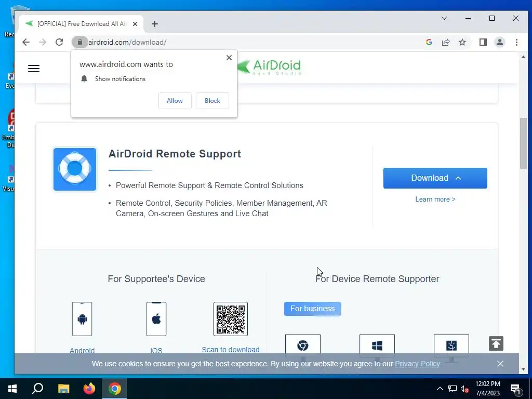Click the AirDroid Remote Support lifebuoy icon
The height and width of the screenshot is (399, 532).
pos(75,169)
